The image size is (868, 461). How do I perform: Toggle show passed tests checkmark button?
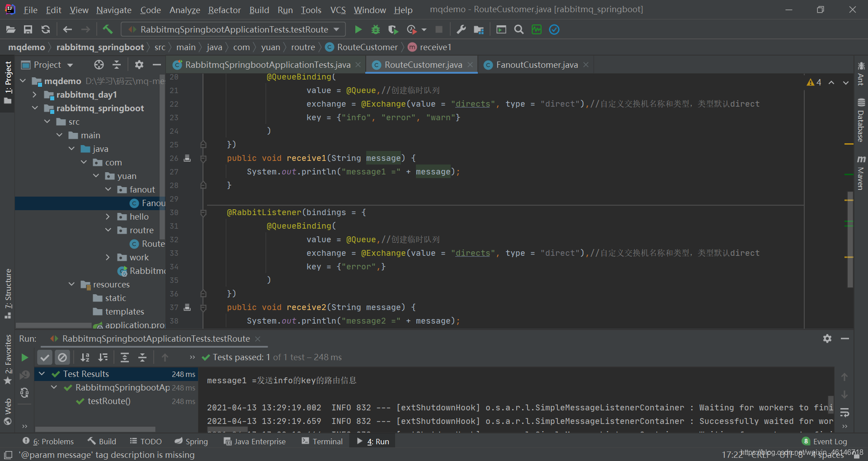coord(45,358)
